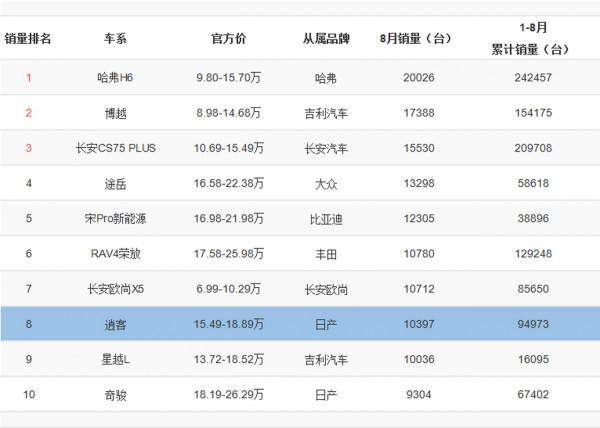
Task: Click the red rank number 1
Action: pyautogui.click(x=29, y=77)
